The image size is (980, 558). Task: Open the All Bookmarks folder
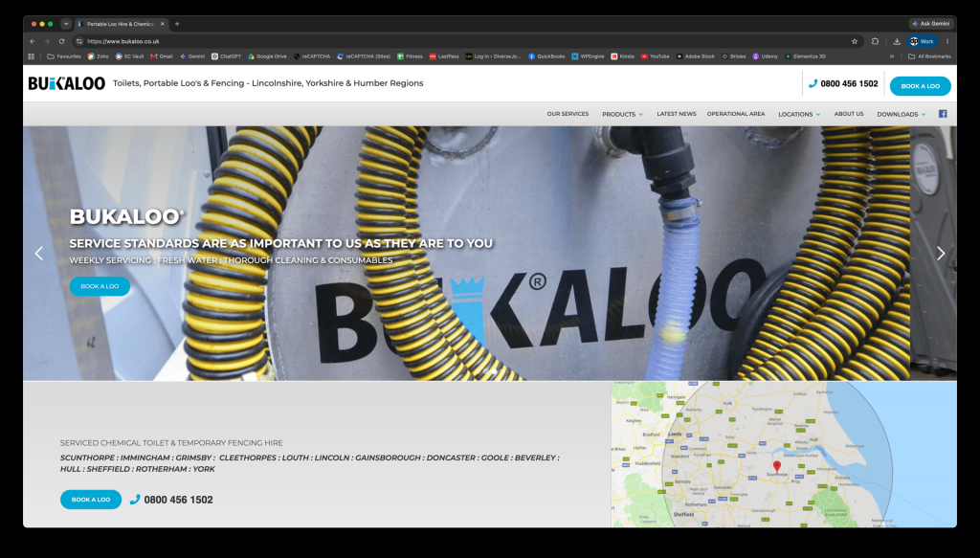(x=929, y=56)
